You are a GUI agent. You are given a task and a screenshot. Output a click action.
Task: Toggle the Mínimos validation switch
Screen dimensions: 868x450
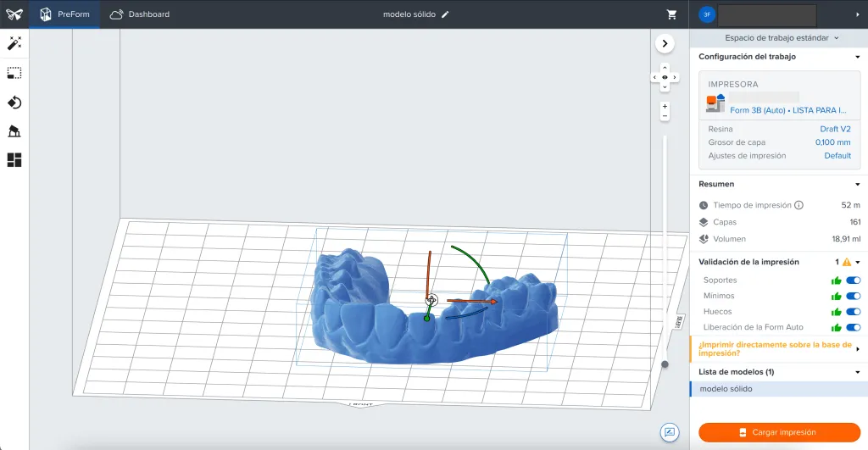click(x=853, y=296)
